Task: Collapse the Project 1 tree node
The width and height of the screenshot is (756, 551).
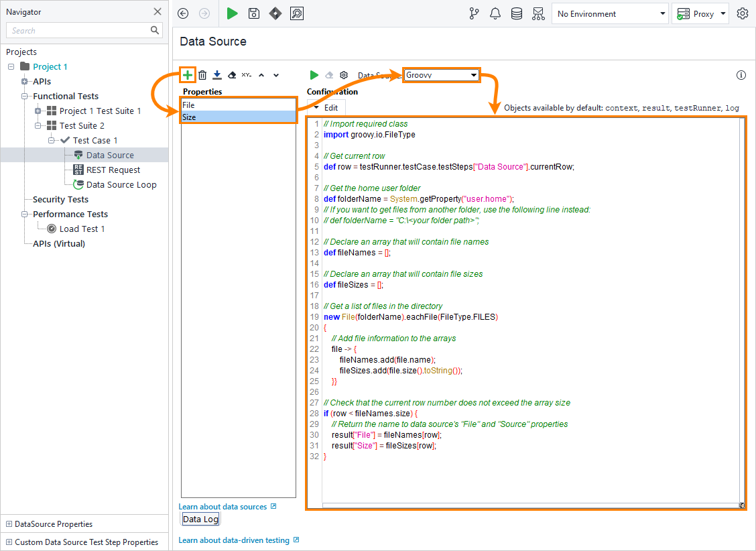Action: point(11,66)
